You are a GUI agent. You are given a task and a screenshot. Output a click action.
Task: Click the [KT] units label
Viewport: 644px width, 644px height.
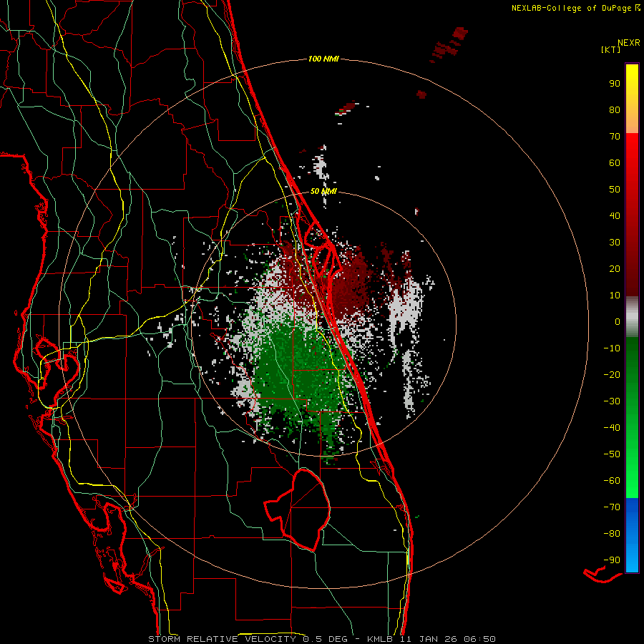coord(611,49)
